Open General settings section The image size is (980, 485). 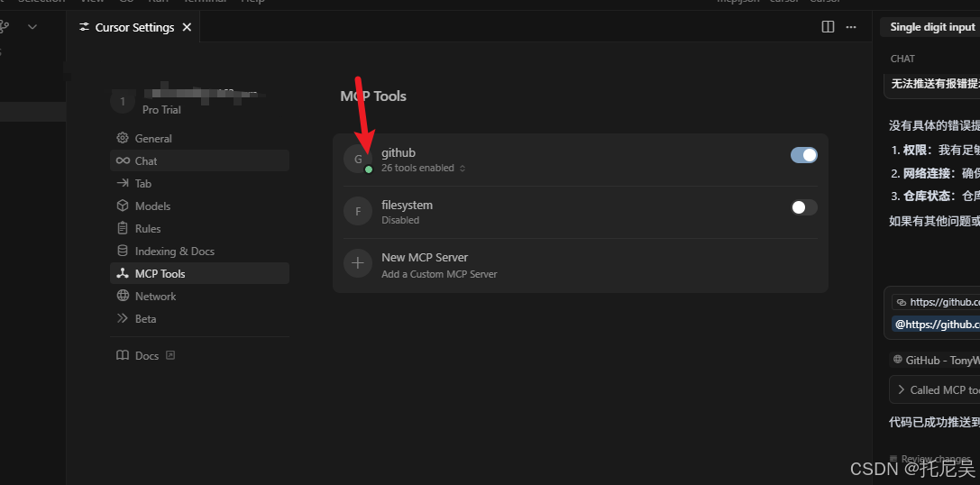point(199,138)
